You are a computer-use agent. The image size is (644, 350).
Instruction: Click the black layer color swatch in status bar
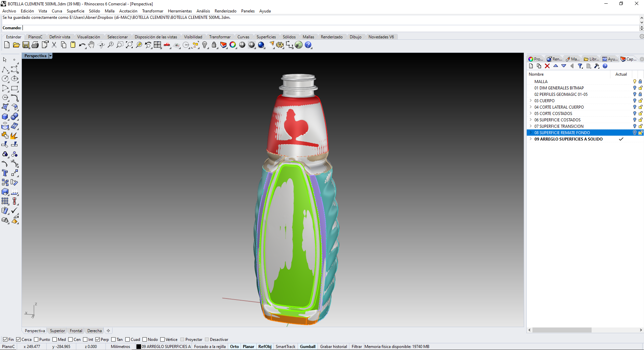(x=138, y=347)
